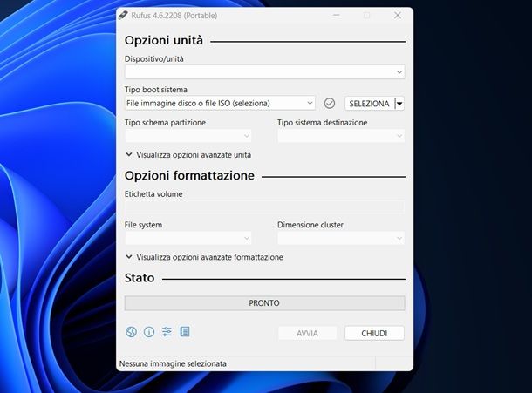Click the SELEZIONA button
The height and width of the screenshot is (393, 532).
coord(370,104)
